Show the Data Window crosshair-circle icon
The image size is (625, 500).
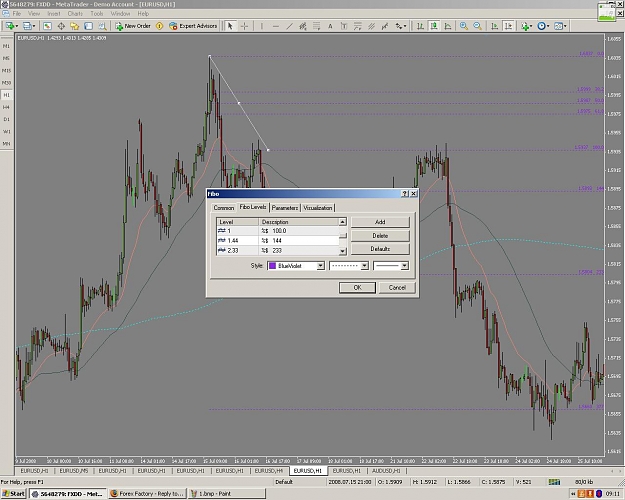(x=61, y=26)
